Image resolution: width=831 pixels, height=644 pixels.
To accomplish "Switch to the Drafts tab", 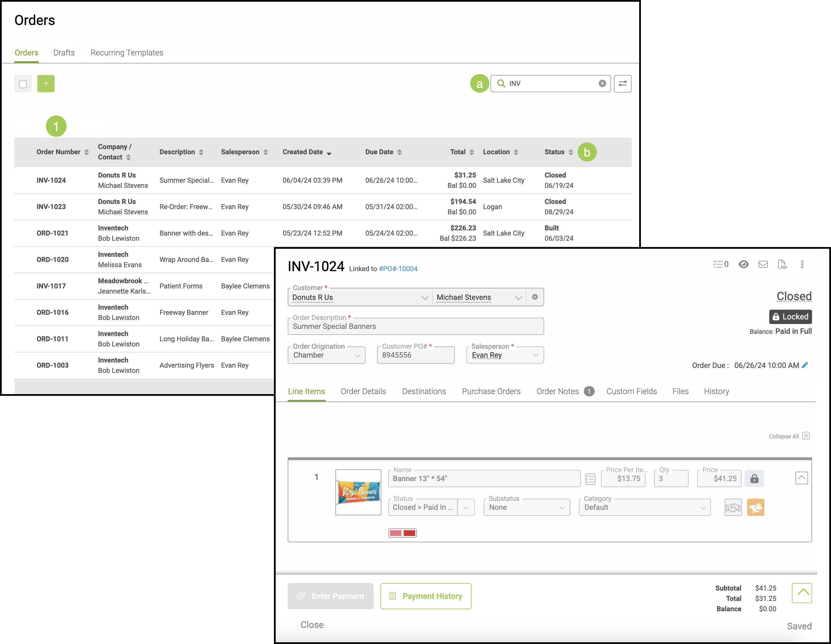I will click(64, 53).
